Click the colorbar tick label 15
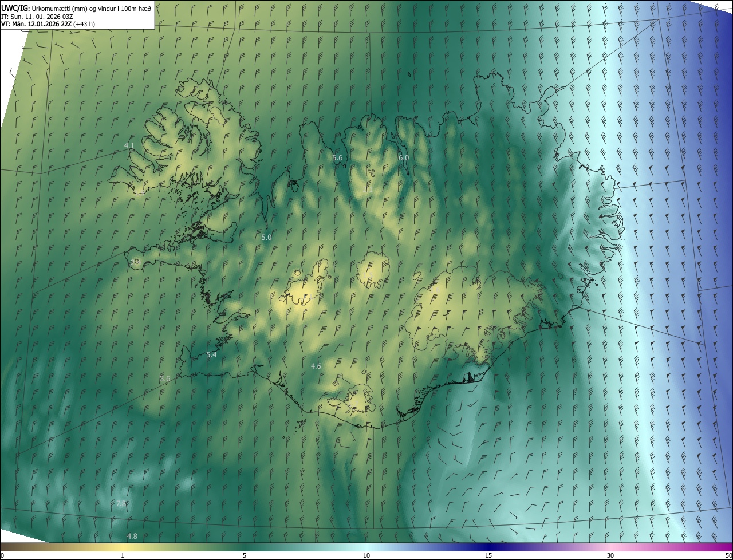Viewport: 733px width, 560px height. pyautogui.click(x=488, y=556)
